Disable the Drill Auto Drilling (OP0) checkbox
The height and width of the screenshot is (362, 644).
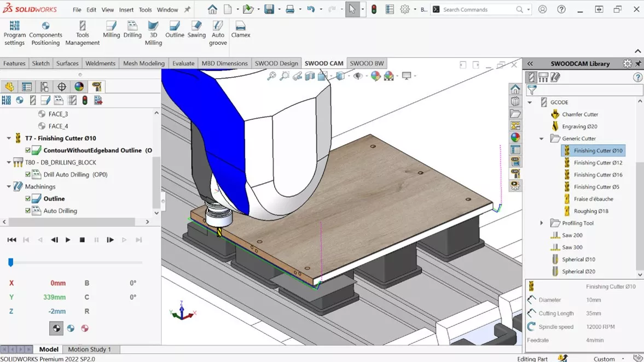28,174
